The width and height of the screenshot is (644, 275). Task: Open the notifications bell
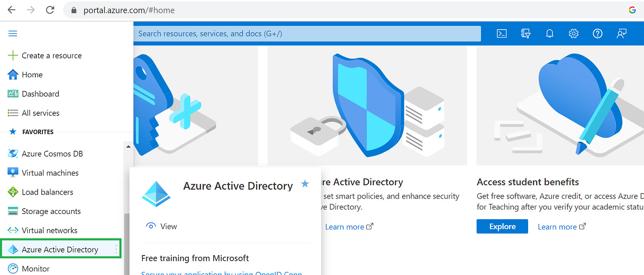point(550,34)
